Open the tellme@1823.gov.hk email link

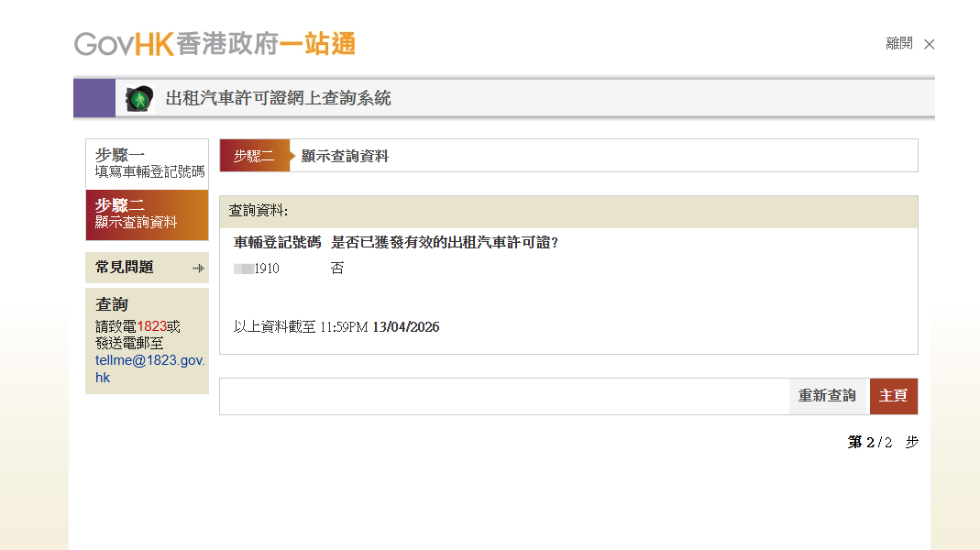click(149, 368)
